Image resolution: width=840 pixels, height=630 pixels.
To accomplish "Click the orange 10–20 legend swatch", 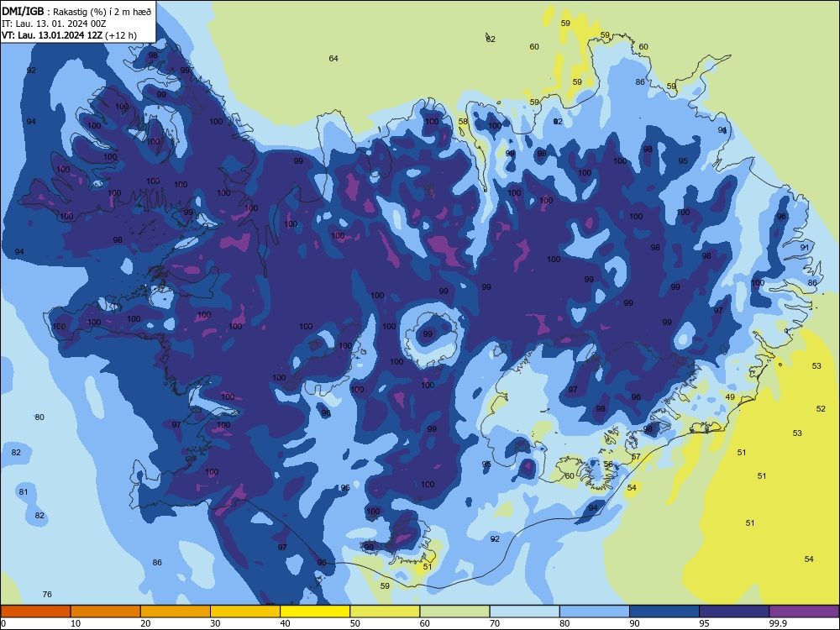I will [x=106, y=612].
